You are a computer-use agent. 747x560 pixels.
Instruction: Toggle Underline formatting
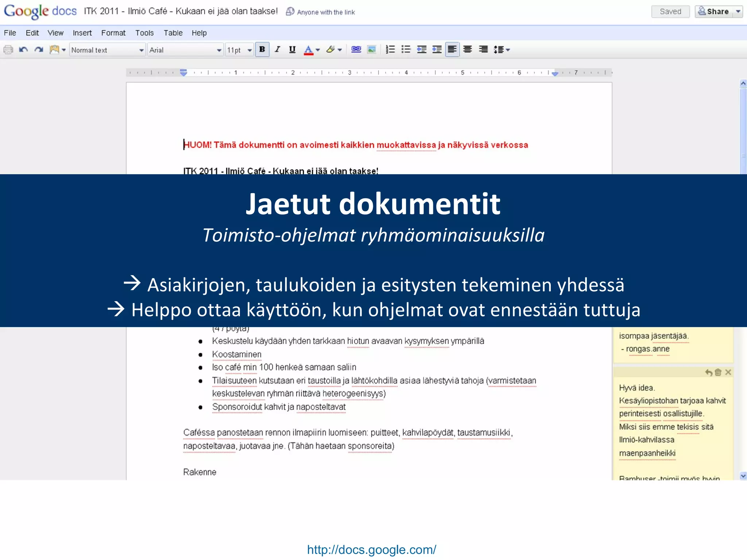coord(292,50)
